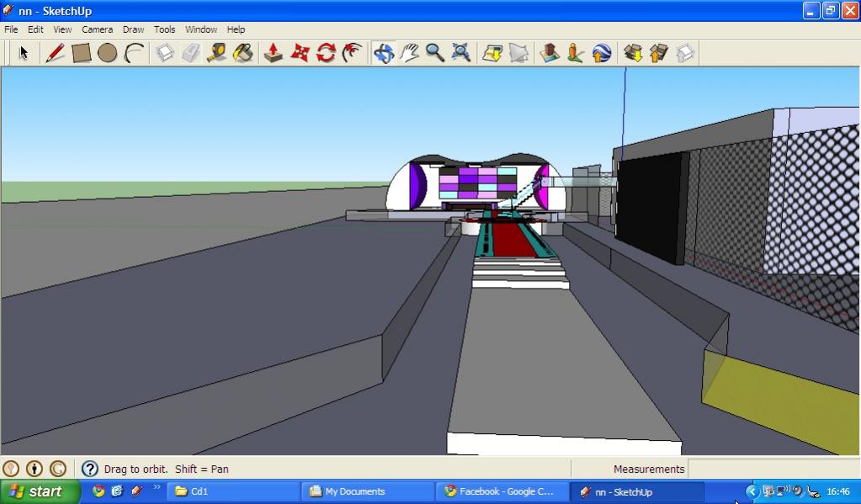This screenshot has width=861, height=504.
Task: Choose the Rotate tool
Action: (326, 53)
